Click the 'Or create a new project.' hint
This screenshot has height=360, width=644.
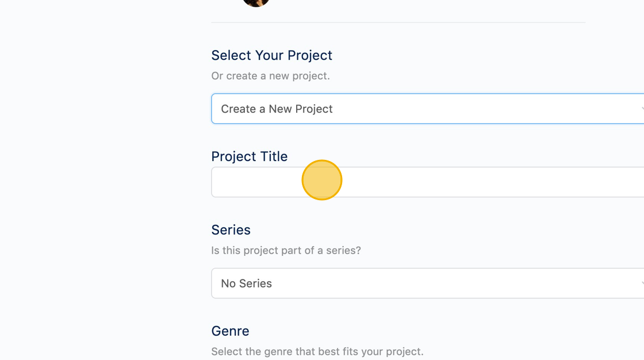point(270,76)
